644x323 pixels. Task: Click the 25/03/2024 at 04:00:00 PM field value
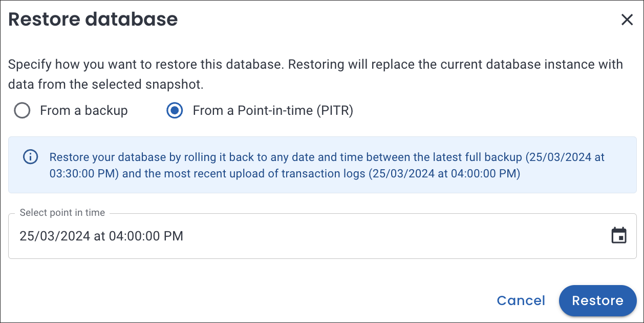point(101,236)
